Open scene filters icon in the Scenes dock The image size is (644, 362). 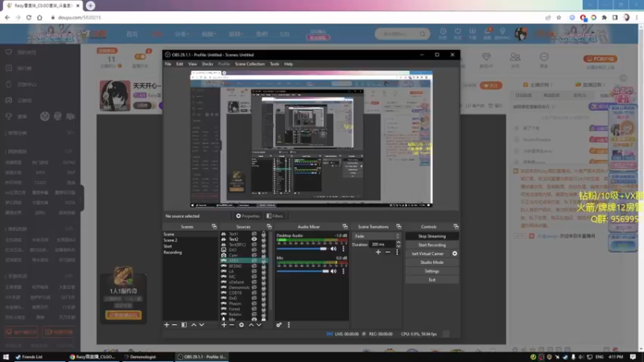click(184, 325)
